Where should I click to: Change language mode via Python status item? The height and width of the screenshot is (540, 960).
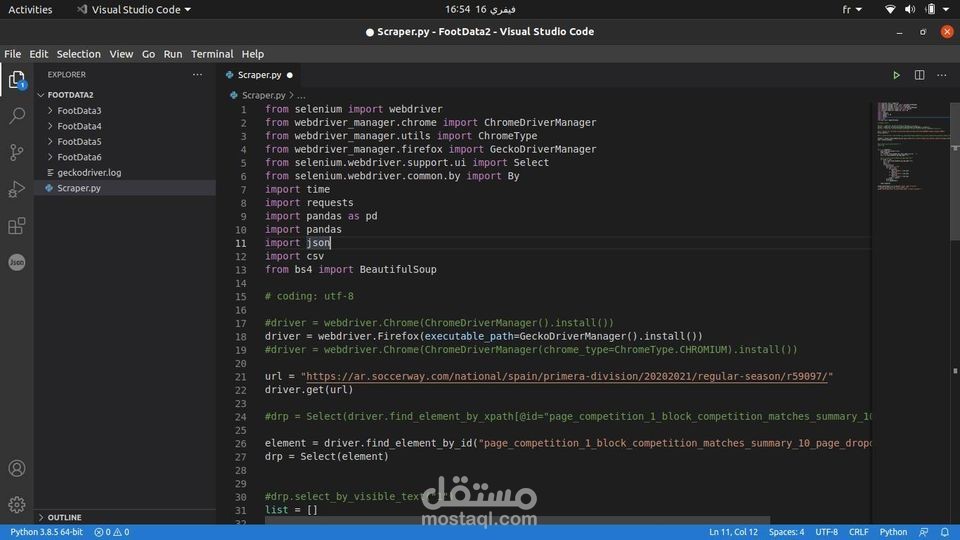(x=893, y=532)
